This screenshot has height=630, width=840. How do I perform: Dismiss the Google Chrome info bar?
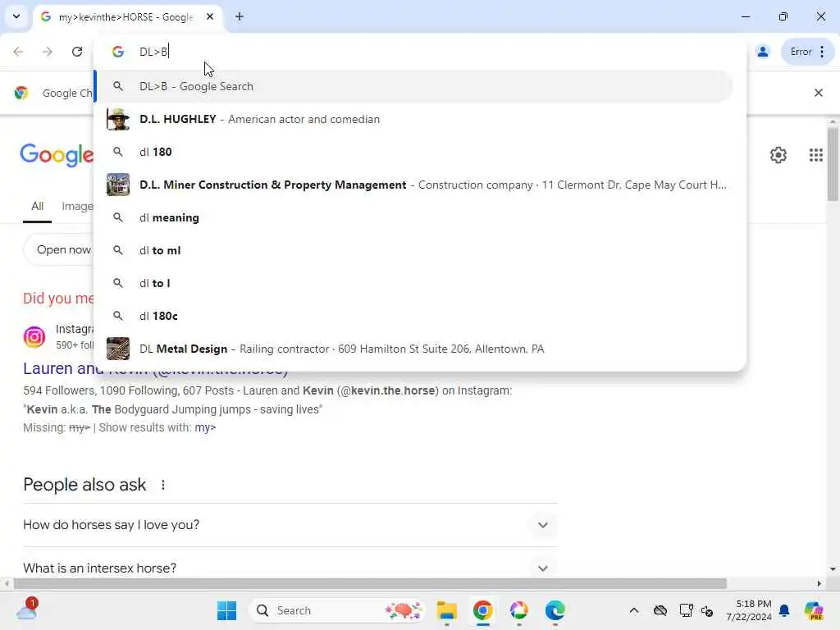tap(818, 93)
